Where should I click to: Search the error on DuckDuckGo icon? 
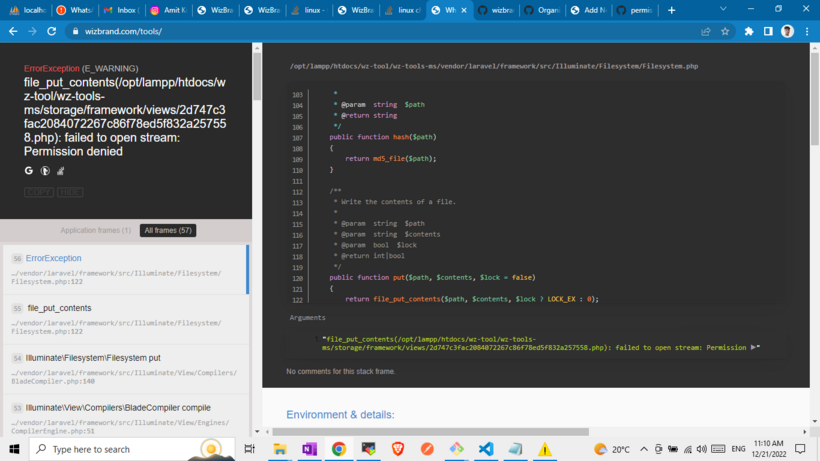[45, 170]
